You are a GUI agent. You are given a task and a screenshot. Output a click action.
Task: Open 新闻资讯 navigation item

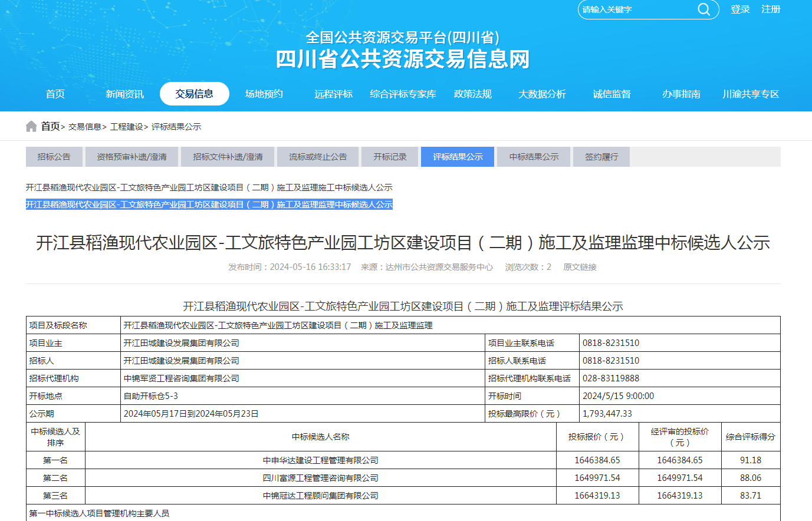pyautogui.click(x=124, y=94)
